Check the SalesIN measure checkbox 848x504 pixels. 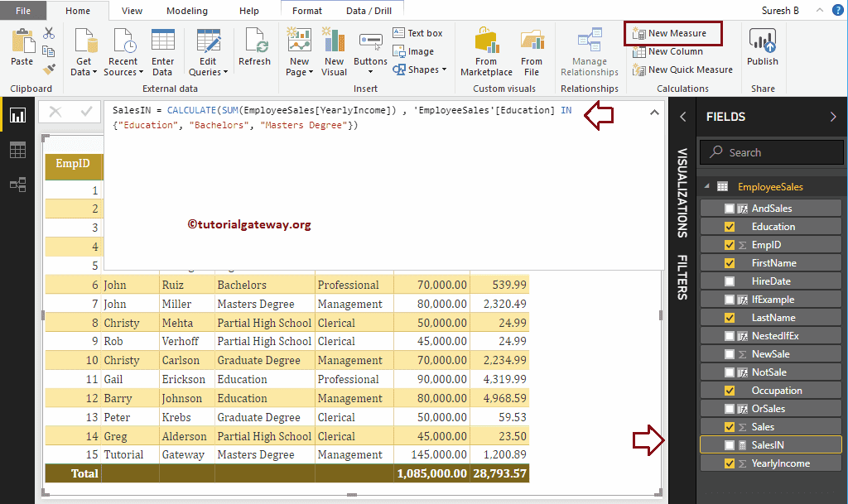pos(730,445)
